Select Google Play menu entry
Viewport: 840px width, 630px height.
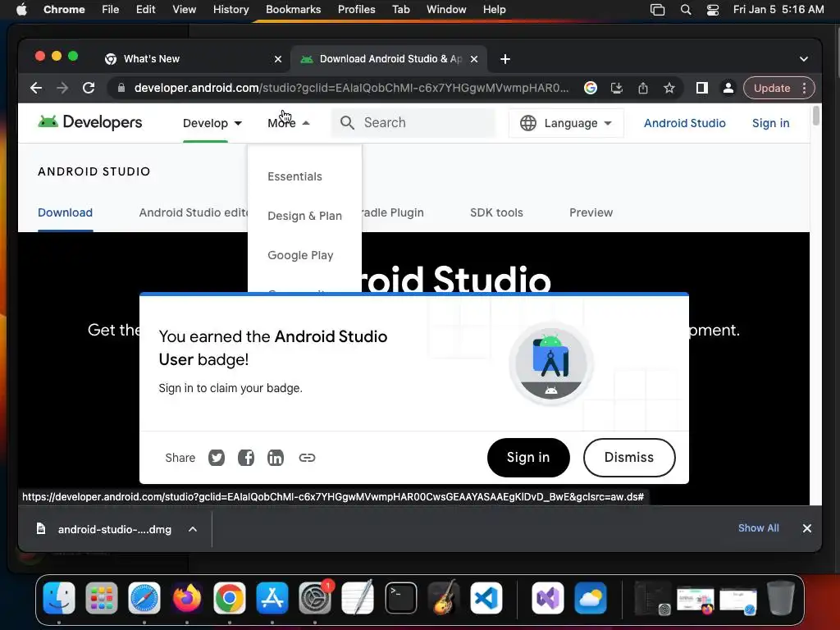(x=300, y=255)
